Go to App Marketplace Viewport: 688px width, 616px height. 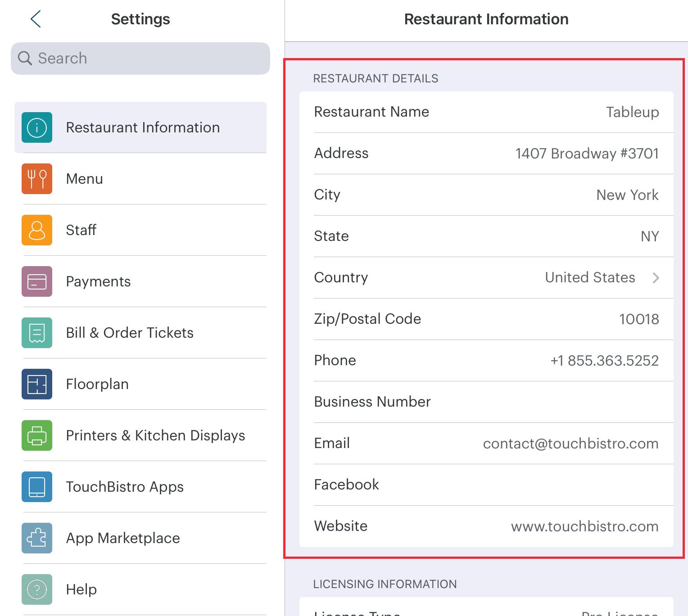pos(140,538)
